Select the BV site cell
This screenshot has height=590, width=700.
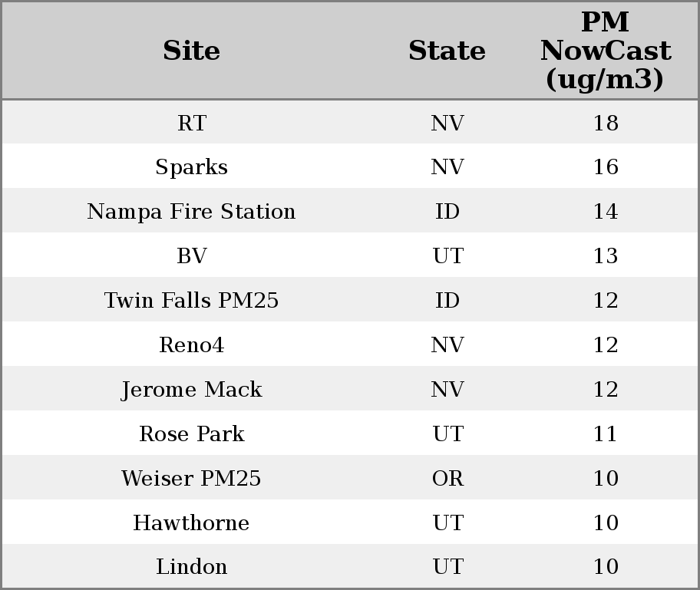[x=191, y=256]
